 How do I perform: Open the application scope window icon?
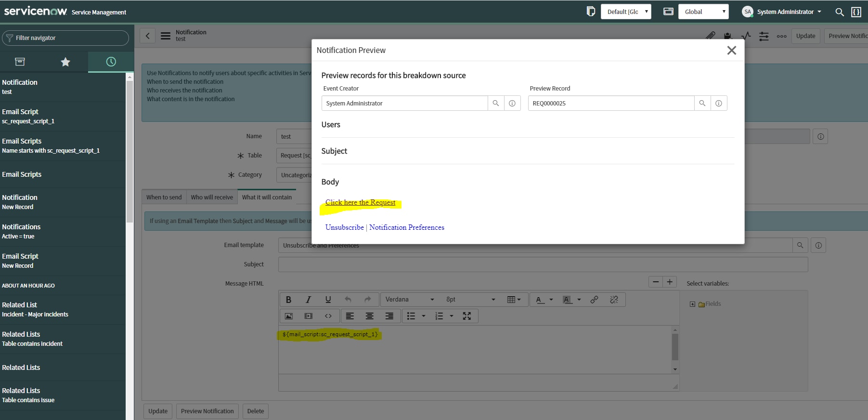click(x=668, y=12)
